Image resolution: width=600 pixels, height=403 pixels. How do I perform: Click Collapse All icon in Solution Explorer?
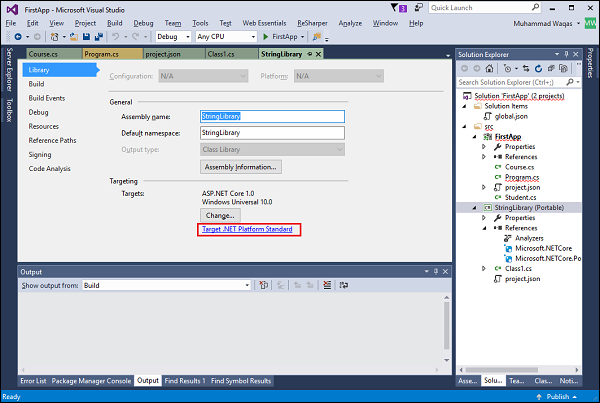coord(551,69)
